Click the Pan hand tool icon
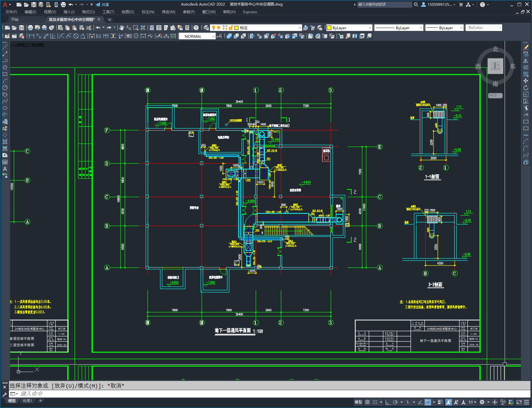Screen dimensions: 532x408 tap(122, 28)
